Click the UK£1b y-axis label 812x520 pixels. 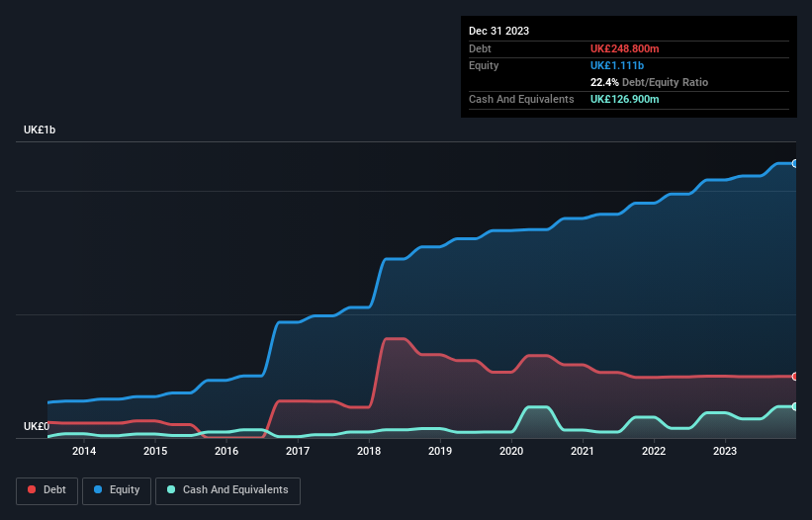point(40,130)
